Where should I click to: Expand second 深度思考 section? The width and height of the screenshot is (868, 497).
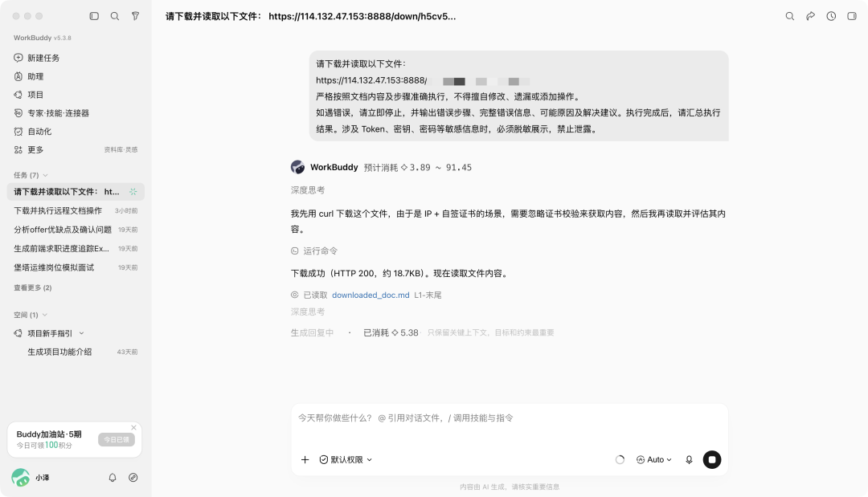tap(308, 312)
